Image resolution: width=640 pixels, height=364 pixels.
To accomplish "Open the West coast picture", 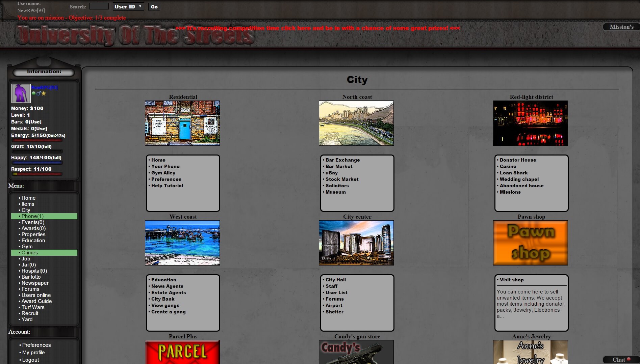I will point(182,243).
